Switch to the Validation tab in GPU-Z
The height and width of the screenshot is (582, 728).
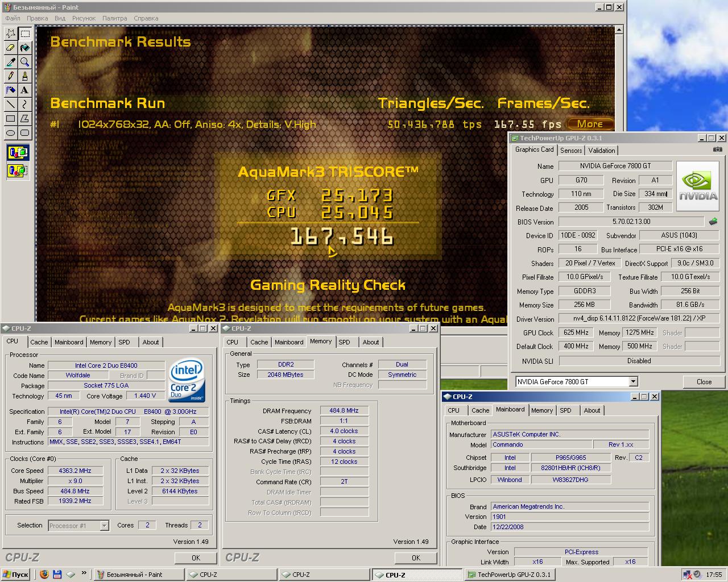[602, 151]
